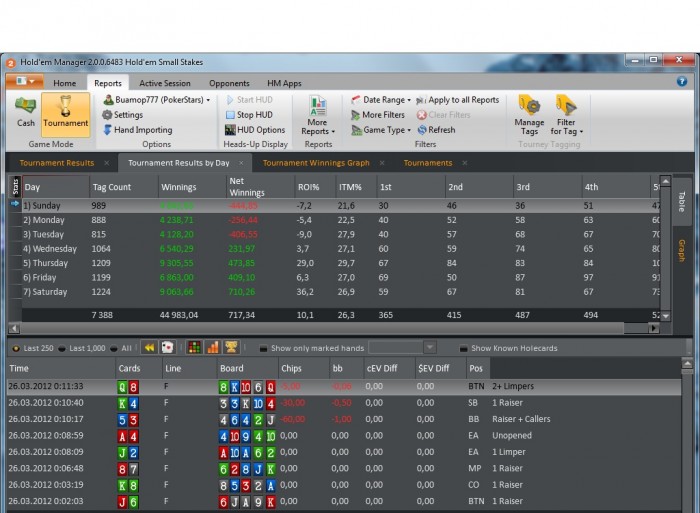This screenshot has width=700, height=513.
Task: Click the total winnings 44 983,04
Action: pos(179,315)
